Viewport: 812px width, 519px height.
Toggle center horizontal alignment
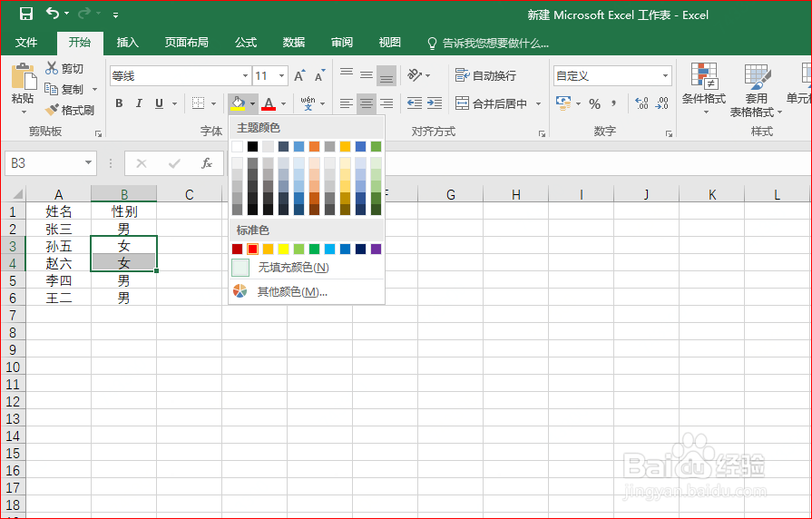click(367, 103)
